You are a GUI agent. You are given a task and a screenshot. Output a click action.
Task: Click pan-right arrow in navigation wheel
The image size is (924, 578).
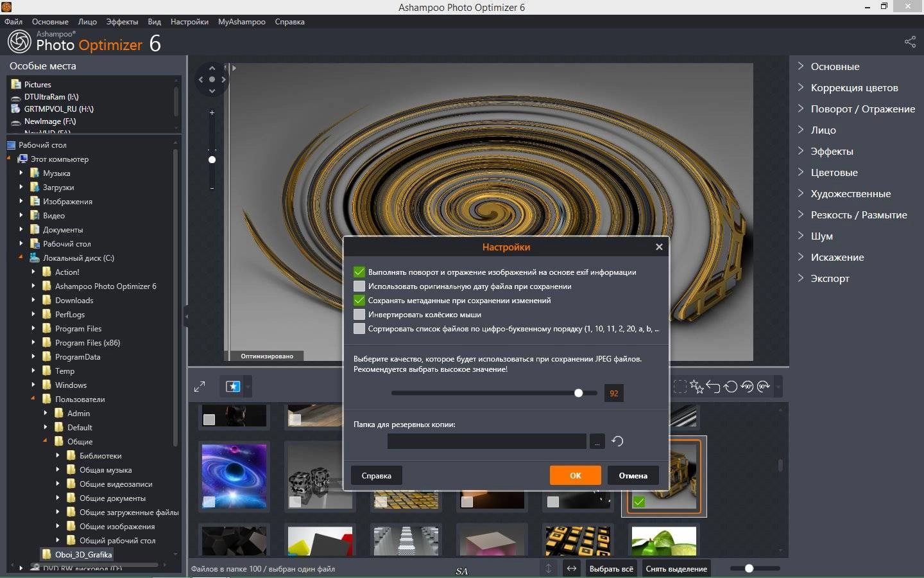click(x=223, y=80)
